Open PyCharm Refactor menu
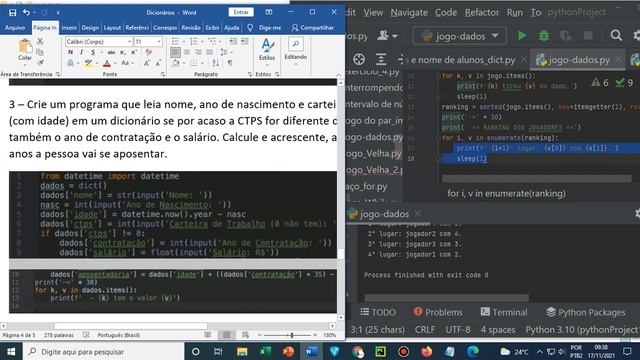 coord(482,13)
